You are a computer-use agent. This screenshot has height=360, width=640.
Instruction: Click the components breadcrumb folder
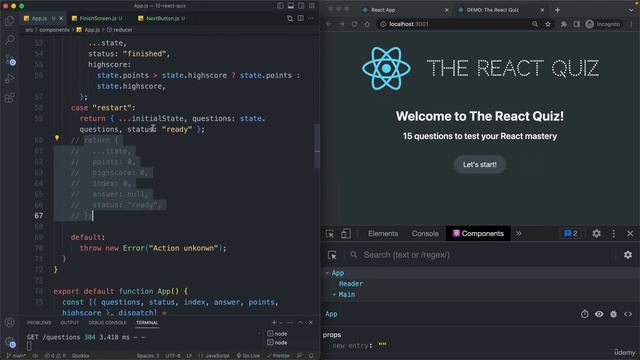pyautogui.click(x=54, y=30)
